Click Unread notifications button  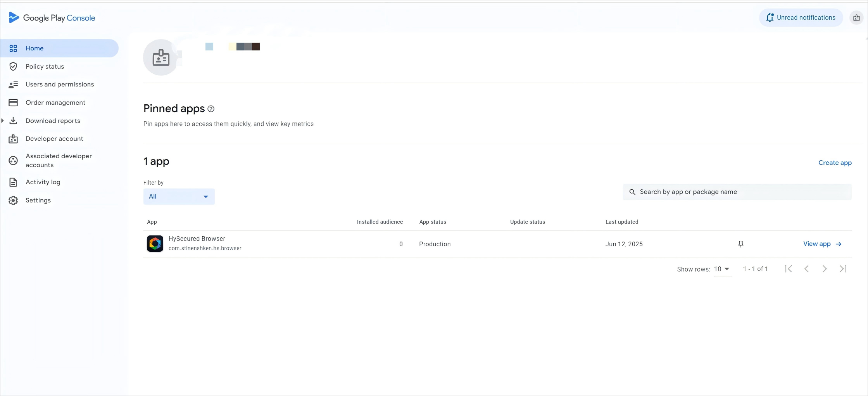coord(801,18)
